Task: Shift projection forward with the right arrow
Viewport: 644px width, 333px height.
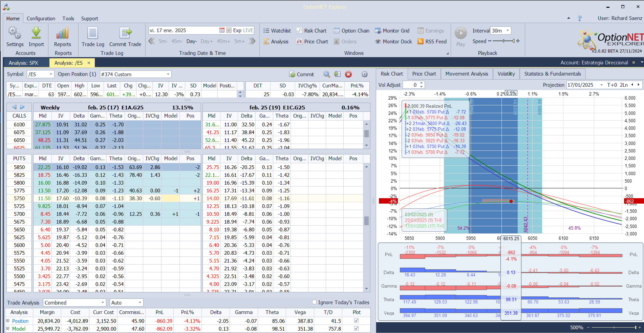Action: [639, 85]
